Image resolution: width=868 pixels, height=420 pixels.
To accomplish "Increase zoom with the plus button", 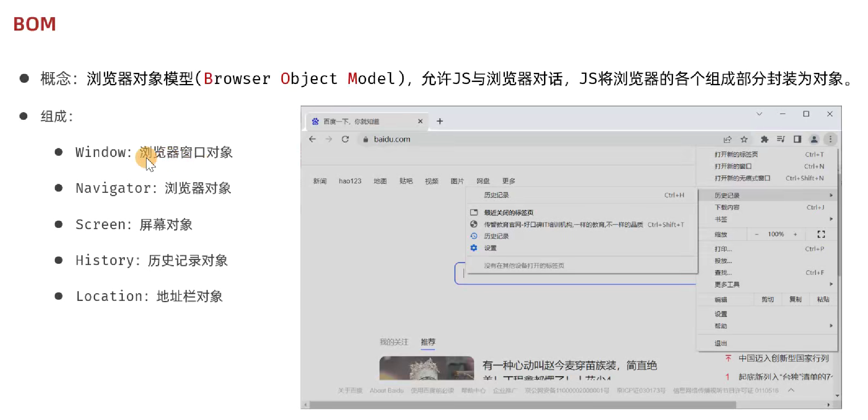I will 795,234.
